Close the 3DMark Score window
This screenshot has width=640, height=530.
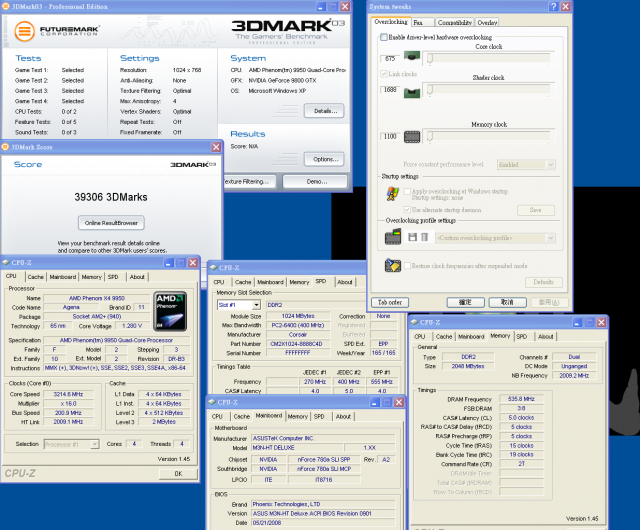pyautogui.click(x=216, y=147)
